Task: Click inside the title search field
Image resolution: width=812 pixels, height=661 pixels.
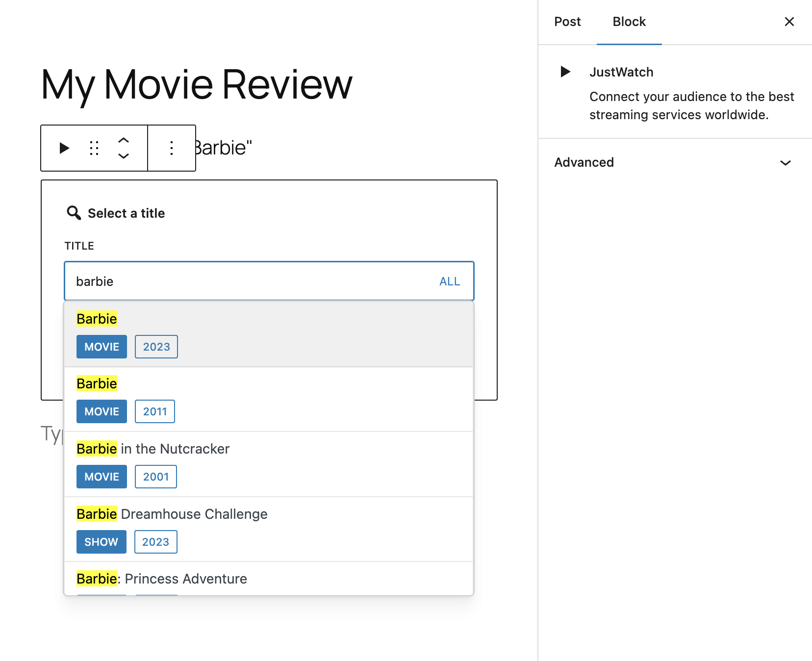Action: point(221,281)
